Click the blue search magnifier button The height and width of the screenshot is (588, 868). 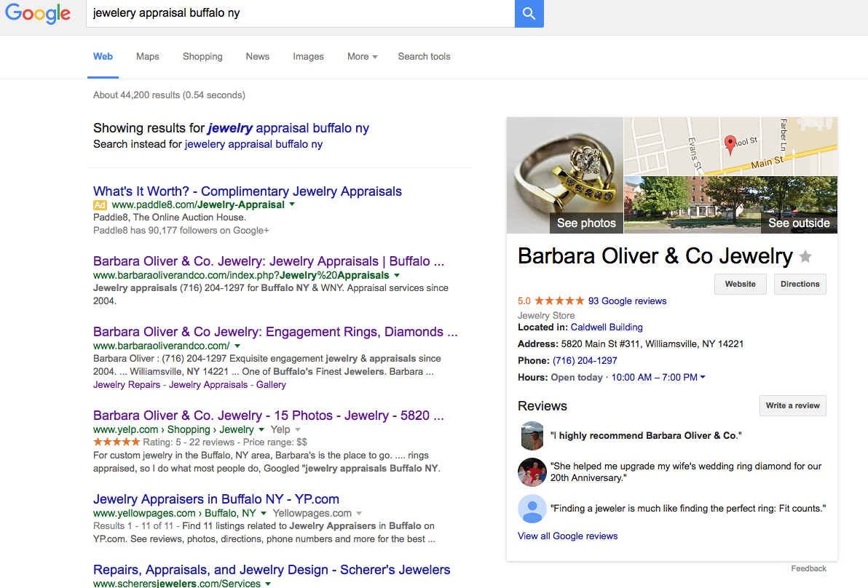[529, 13]
